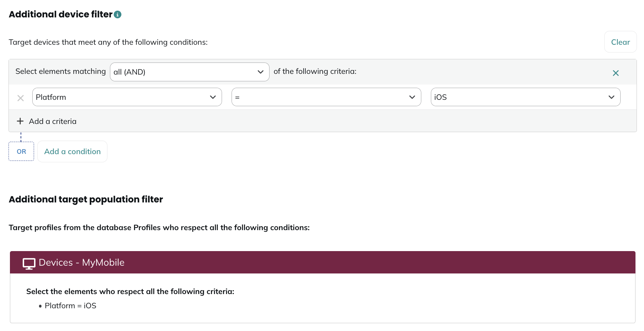644x331 pixels.
Task: Open the iOS value dropdown
Action: (525, 97)
